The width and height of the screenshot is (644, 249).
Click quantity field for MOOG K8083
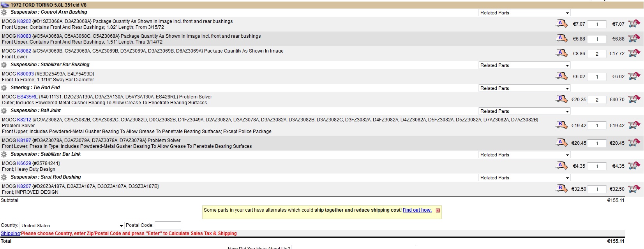point(597,39)
